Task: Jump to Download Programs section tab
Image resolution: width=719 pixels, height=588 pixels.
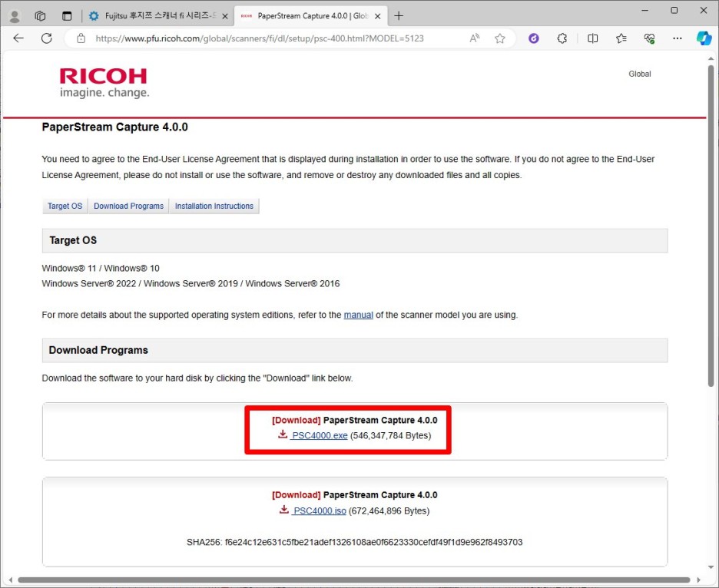Action: (129, 206)
